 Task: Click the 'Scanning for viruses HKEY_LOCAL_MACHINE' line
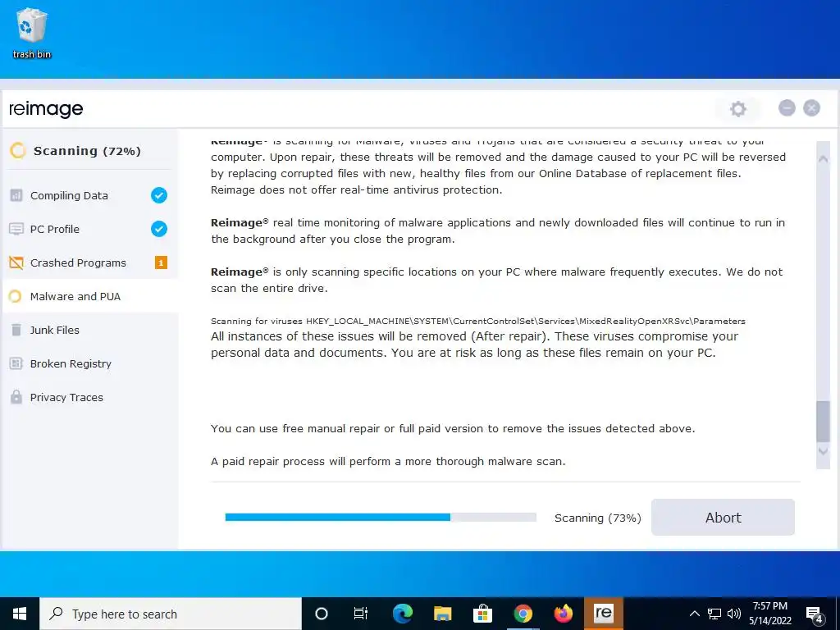tap(478, 321)
